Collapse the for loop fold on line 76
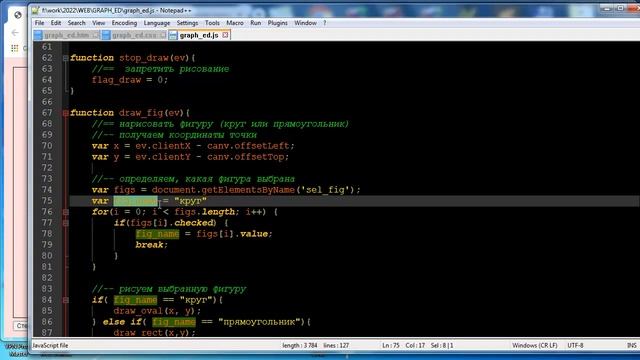 coord(65,212)
